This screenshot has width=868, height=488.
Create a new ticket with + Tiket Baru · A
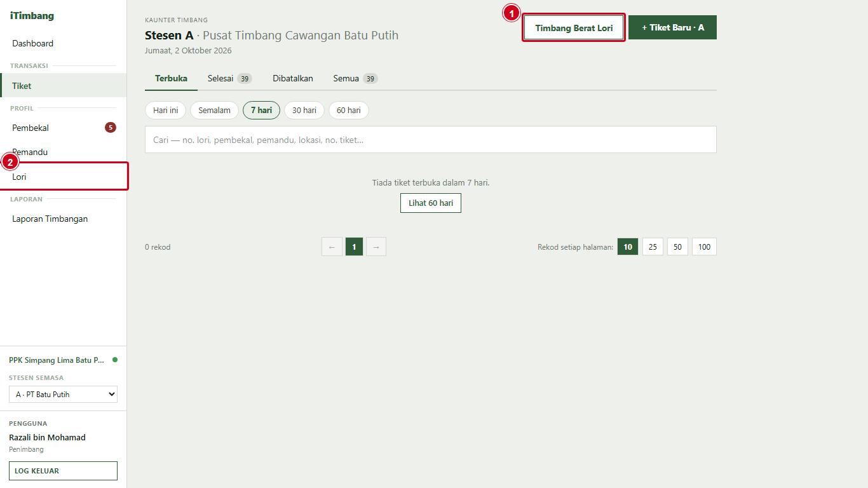(x=672, y=27)
